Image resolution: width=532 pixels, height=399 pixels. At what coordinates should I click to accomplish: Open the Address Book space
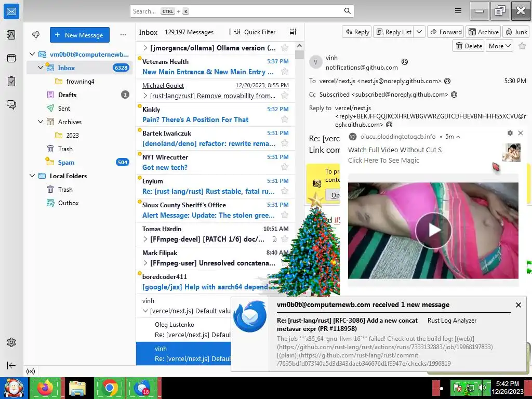[x=11, y=35]
